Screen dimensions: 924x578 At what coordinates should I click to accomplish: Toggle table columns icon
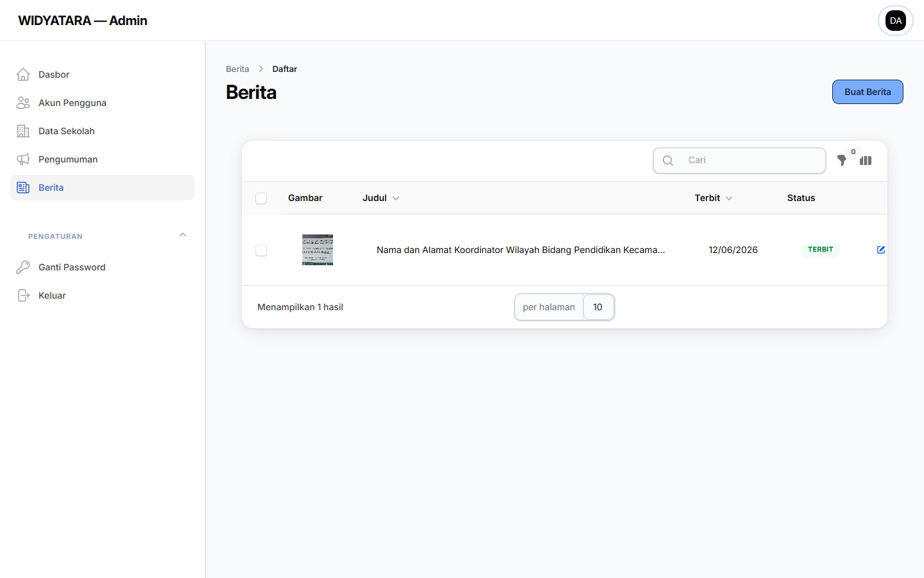(866, 161)
